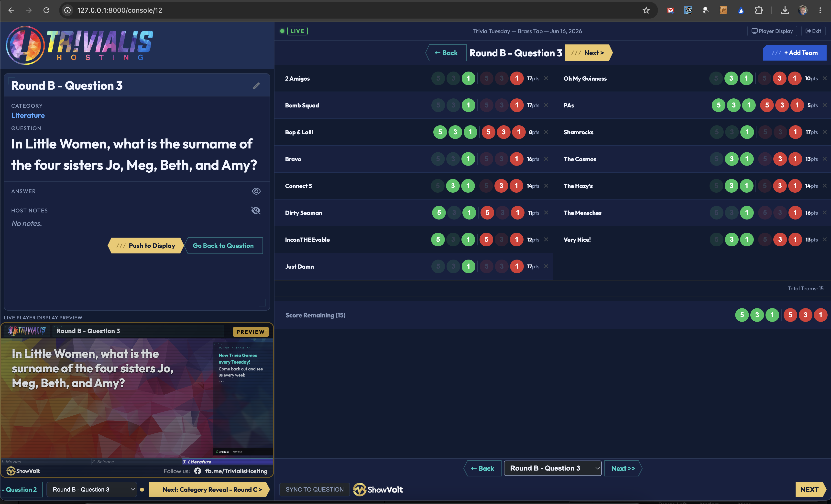Viewport: 831px width, 504px height.
Task: Click the ShowVolt logo in bottom bar
Action: 378,490
